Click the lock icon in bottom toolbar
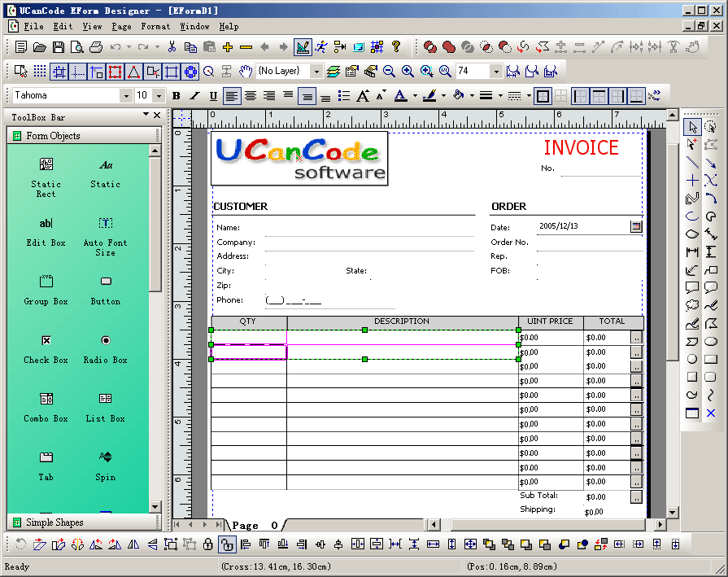This screenshot has height=577, width=728. pos(208,544)
